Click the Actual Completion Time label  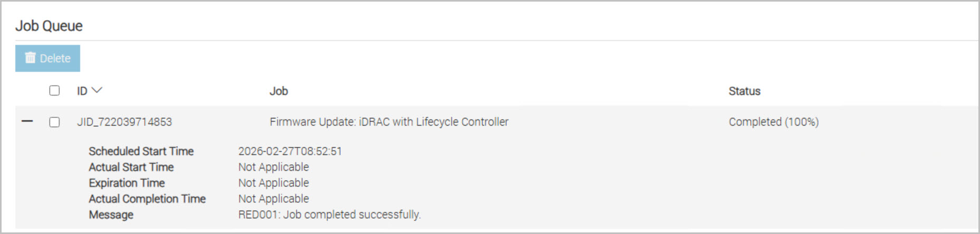pos(147,199)
